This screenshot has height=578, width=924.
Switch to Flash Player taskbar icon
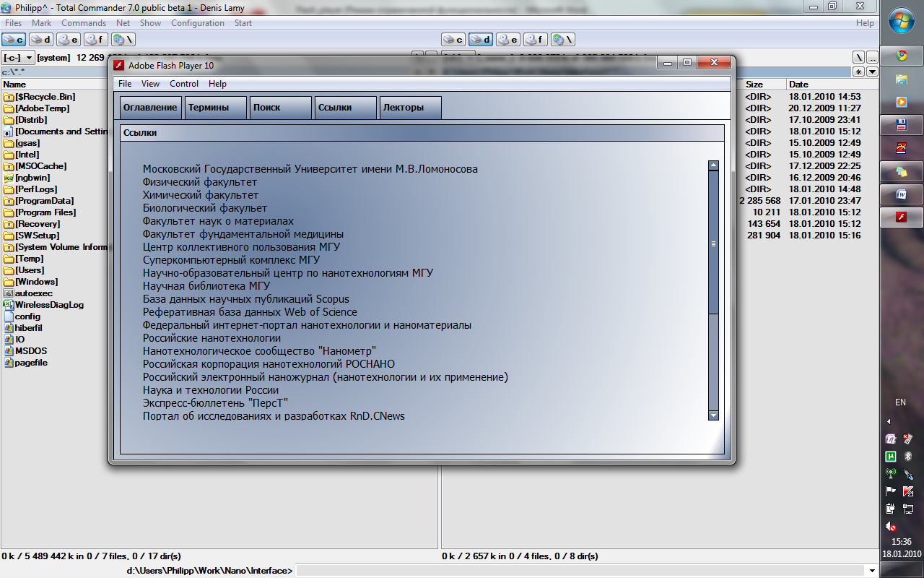click(902, 217)
